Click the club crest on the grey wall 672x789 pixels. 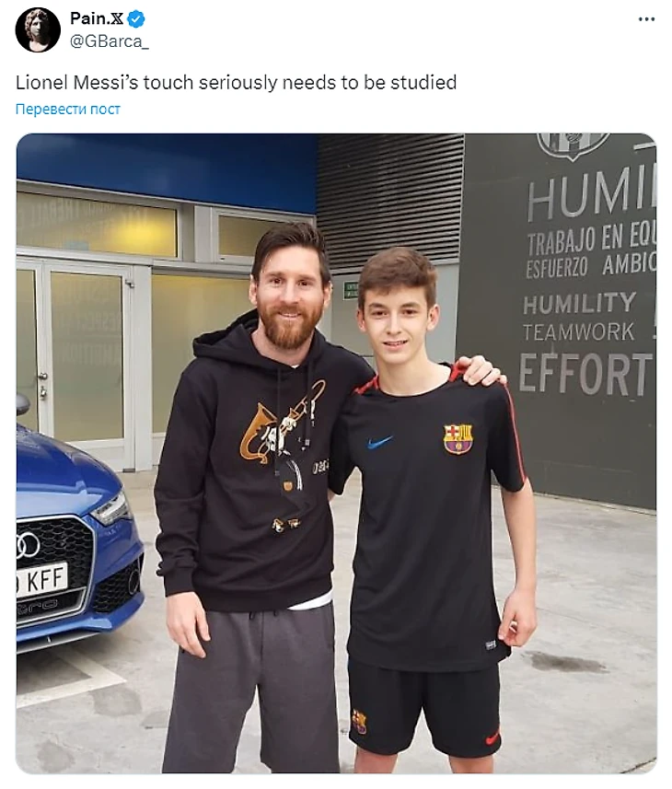(x=573, y=146)
